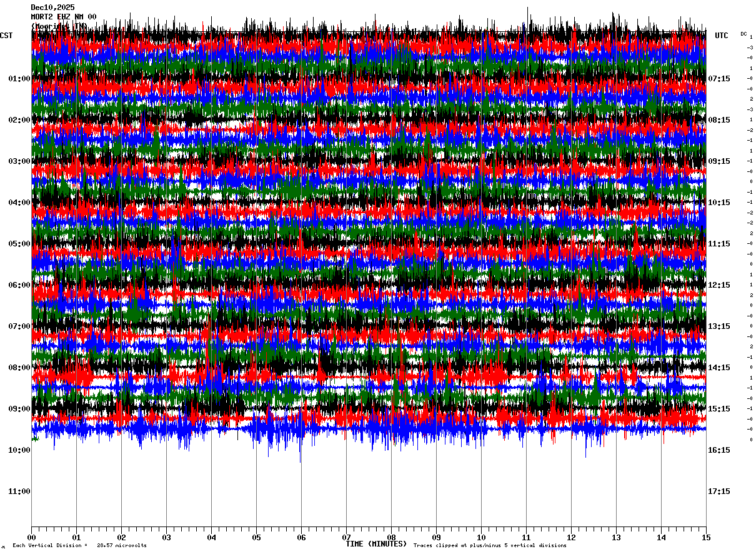
Task: Click minute tick label 05 on time axis
Action: tap(256, 537)
